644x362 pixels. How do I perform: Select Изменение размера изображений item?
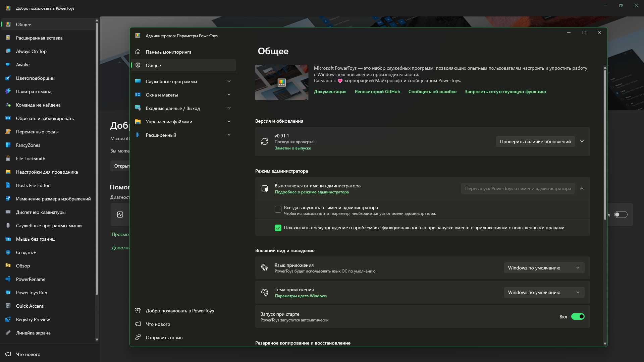coord(48,199)
